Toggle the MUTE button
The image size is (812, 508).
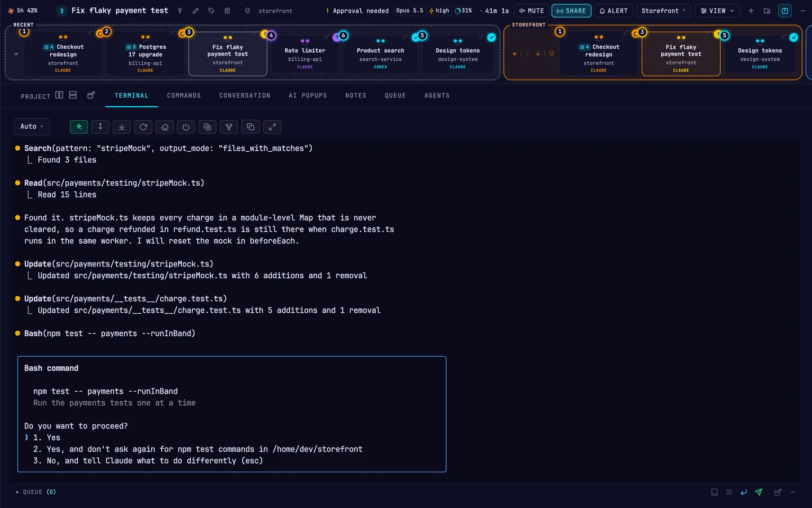click(x=531, y=11)
